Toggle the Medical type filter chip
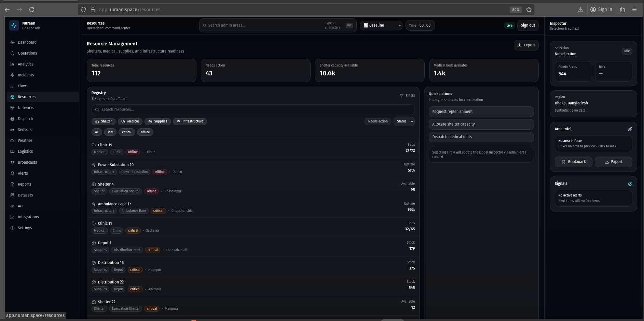The width and height of the screenshot is (644, 321). [130, 121]
